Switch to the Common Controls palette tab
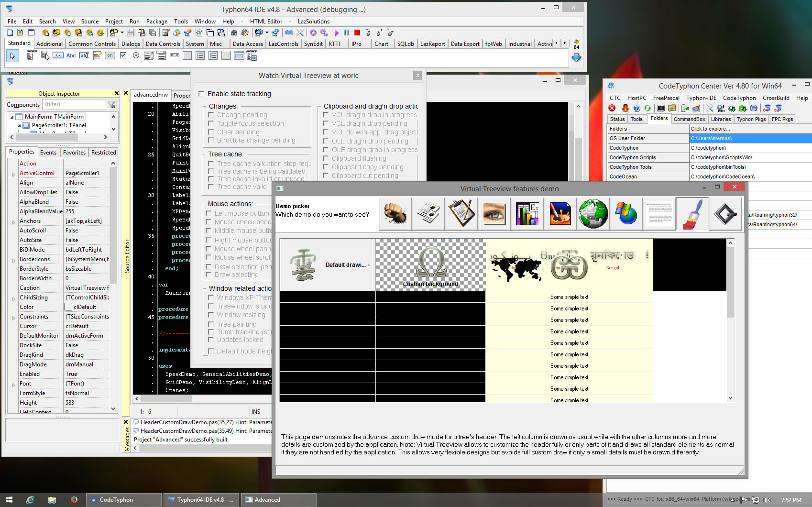The height and width of the screenshot is (507, 812). pyautogui.click(x=92, y=44)
